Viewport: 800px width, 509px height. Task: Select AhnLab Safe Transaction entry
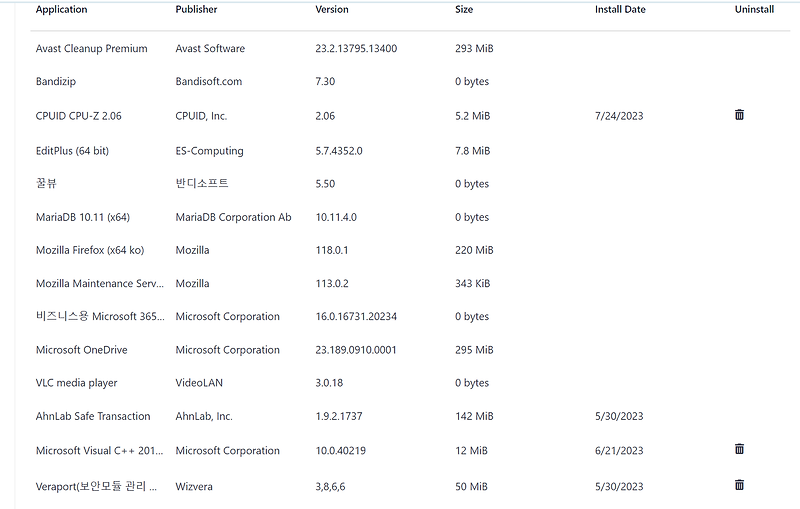(93, 416)
